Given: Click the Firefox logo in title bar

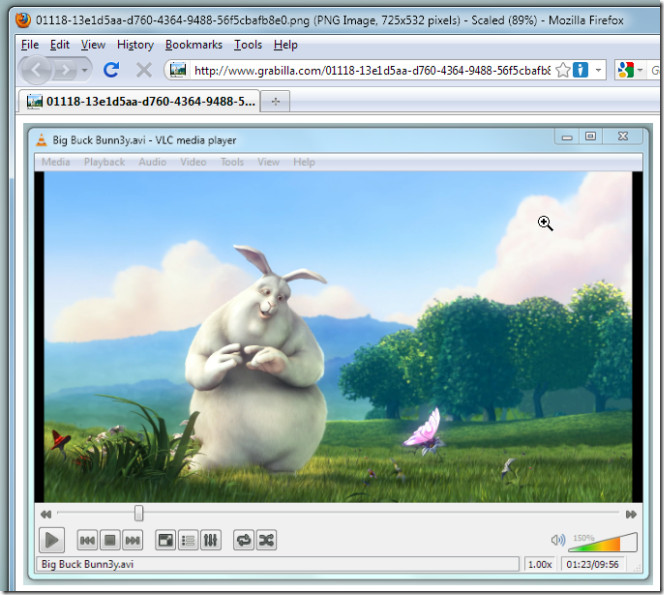Looking at the screenshot, I should coord(23,19).
